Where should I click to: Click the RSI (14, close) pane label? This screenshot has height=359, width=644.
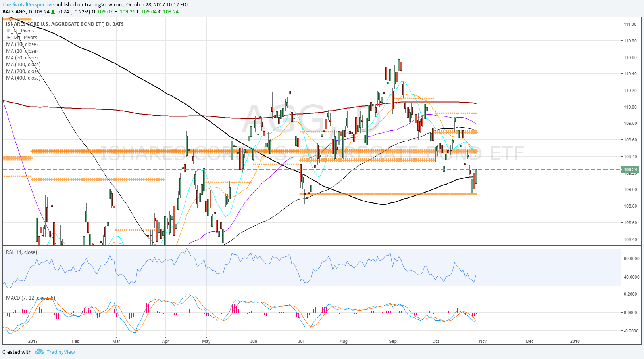tap(21, 252)
